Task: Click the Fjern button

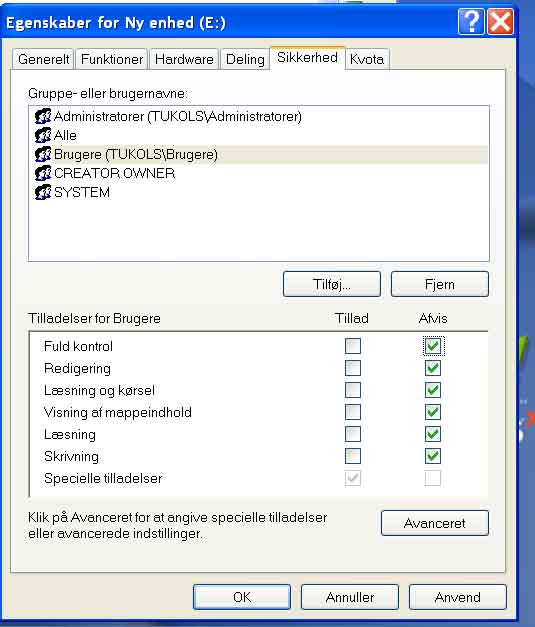Action: tap(439, 284)
